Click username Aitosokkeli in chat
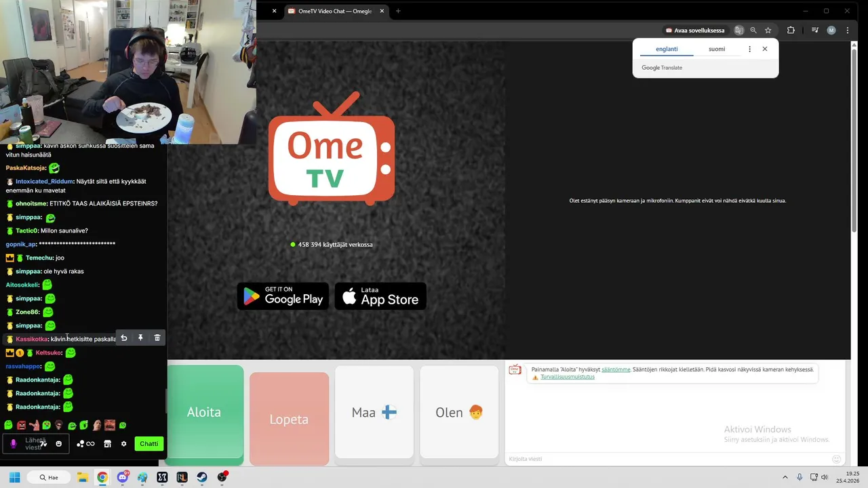The width and height of the screenshot is (868, 488). 22,285
